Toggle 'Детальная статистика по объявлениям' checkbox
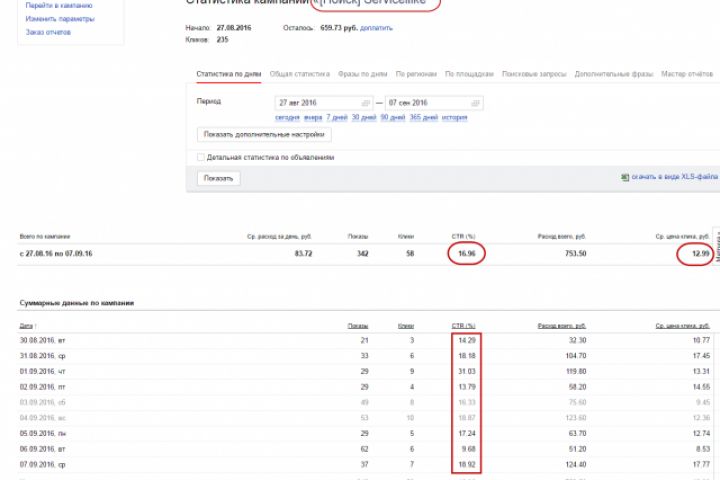 pyautogui.click(x=201, y=158)
